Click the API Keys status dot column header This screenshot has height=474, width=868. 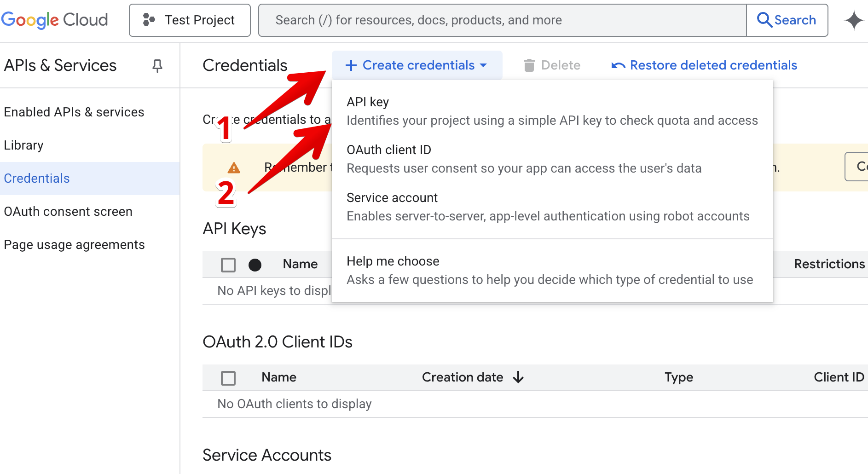tap(255, 265)
